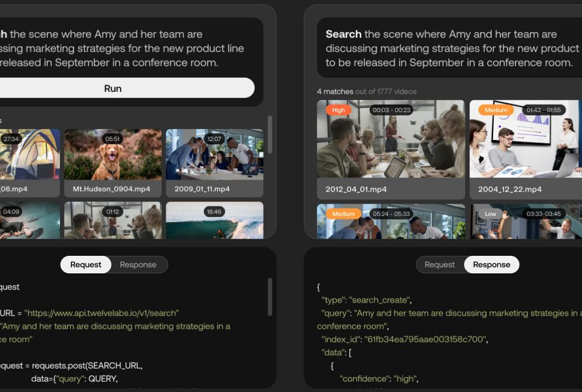This screenshot has height=392, width=582.
Task: Click the search prompt text in the right panel
Action: (452, 48)
